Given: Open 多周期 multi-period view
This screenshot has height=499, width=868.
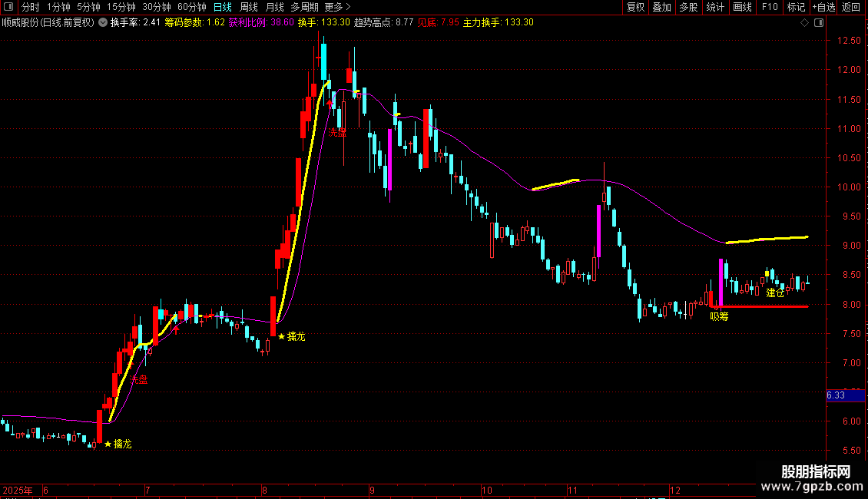Looking at the screenshot, I should (x=304, y=7).
